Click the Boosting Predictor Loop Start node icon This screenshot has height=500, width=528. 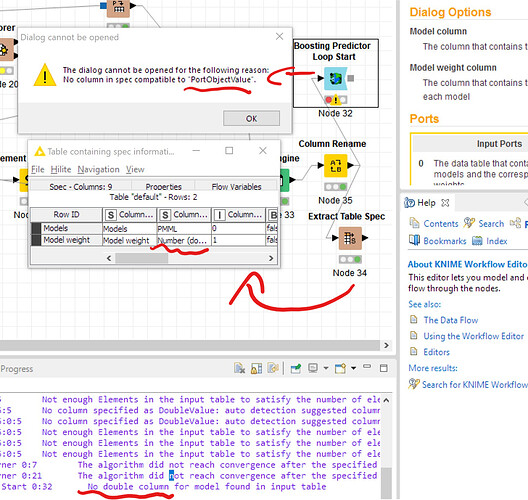(x=335, y=78)
